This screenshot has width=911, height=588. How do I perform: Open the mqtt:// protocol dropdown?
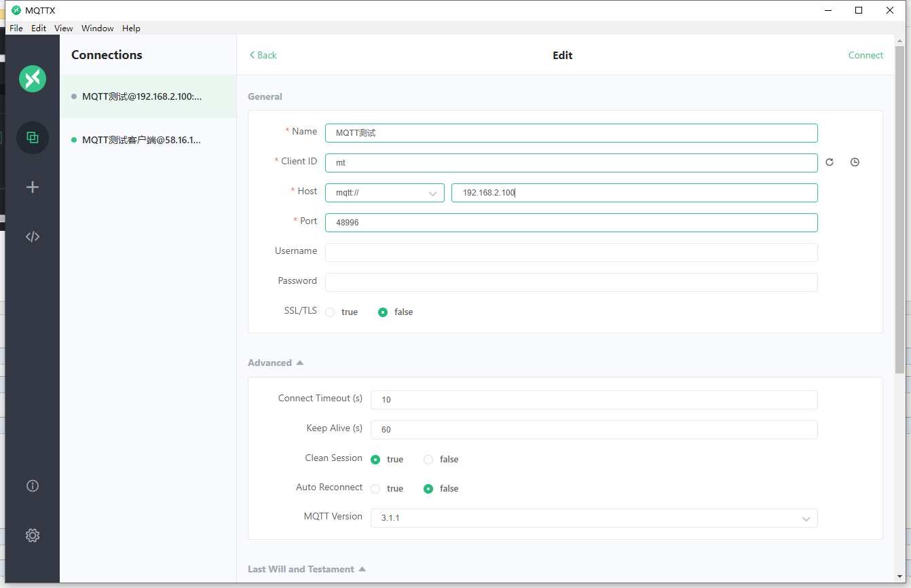pyautogui.click(x=385, y=193)
